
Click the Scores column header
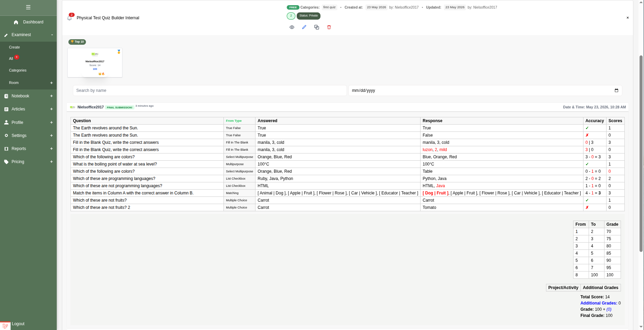[615, 121]
